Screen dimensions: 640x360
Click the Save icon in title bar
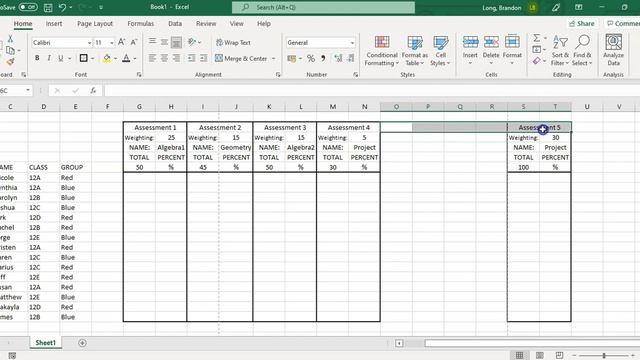(48, 7)
